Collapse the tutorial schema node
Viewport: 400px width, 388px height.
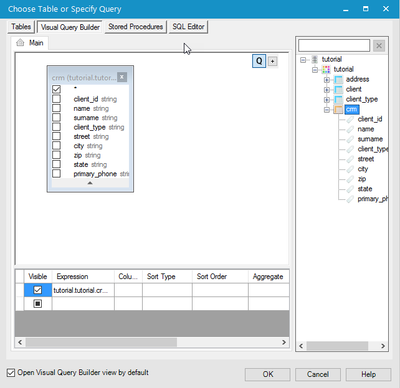pos(315,70)
